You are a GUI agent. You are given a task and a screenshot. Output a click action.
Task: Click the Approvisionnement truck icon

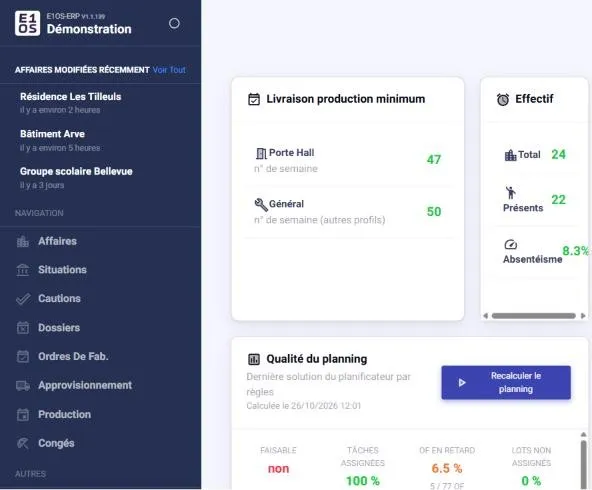23,385
